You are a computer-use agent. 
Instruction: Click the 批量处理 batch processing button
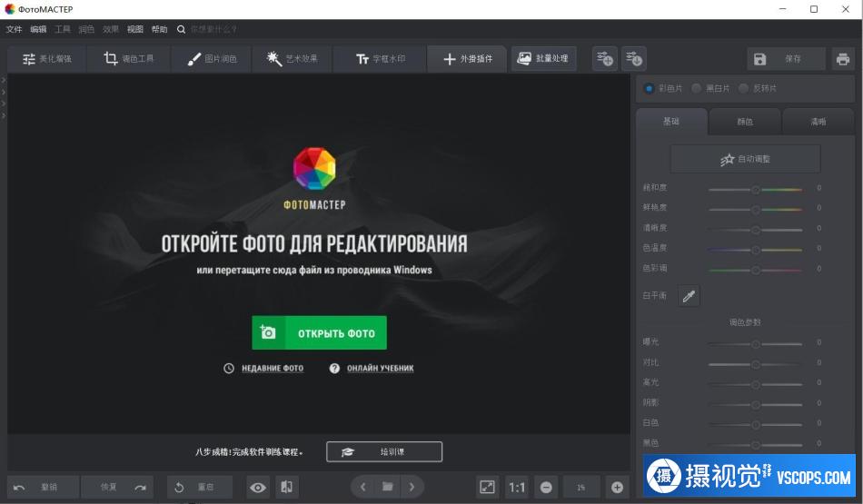click(543, 58)
